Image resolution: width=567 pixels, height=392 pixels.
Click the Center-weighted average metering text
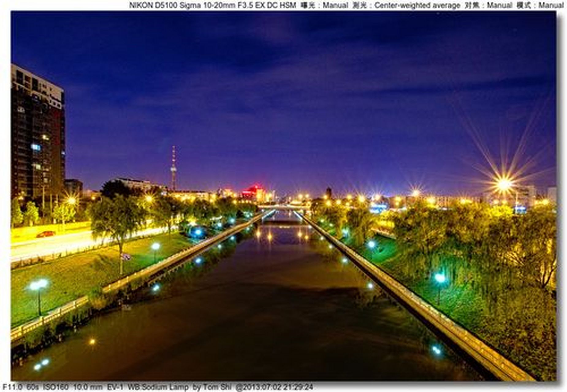click(417, 5)
